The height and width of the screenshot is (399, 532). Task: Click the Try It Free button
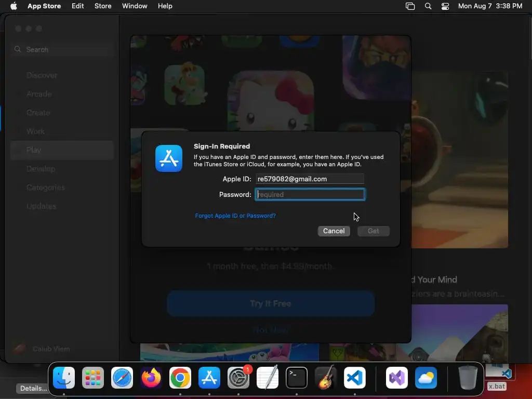(x=271, y=303)
